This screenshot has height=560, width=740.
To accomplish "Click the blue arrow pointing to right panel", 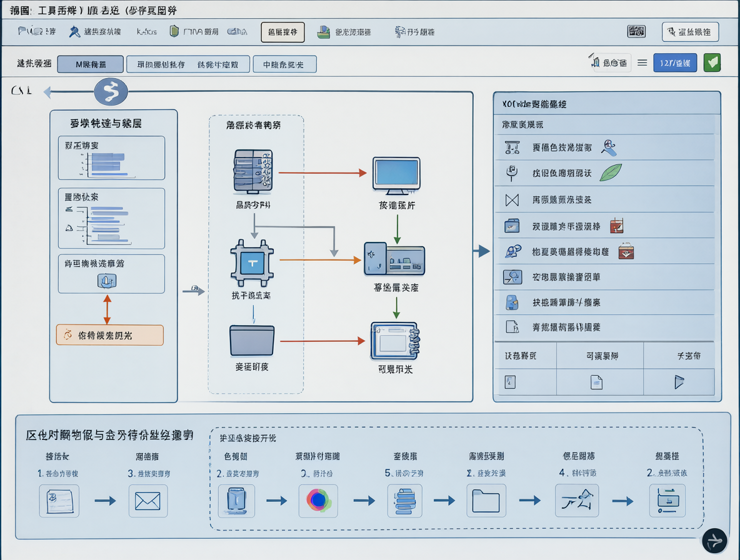I will tap(482, 251).
